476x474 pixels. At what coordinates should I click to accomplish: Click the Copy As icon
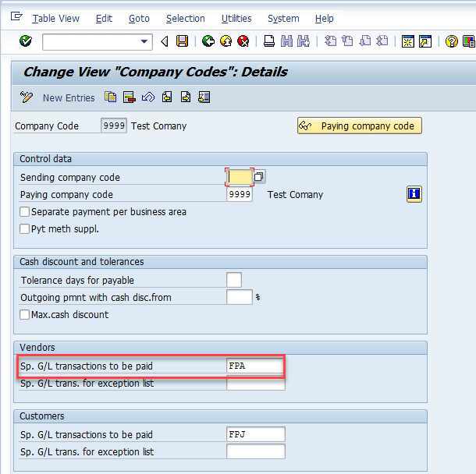(111, 97)
